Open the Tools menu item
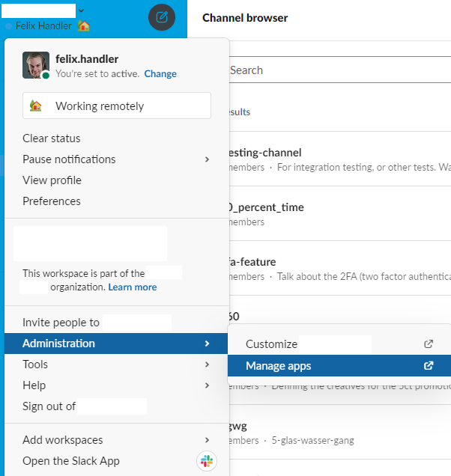This screenshot has width=451, height=476. 116,364
